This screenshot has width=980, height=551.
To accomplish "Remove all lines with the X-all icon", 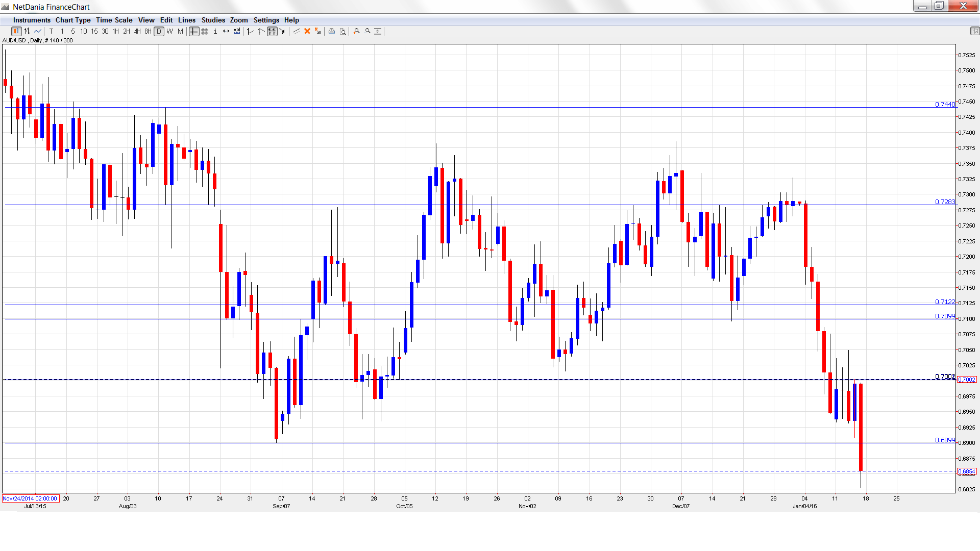I will (x=317, y=31).
